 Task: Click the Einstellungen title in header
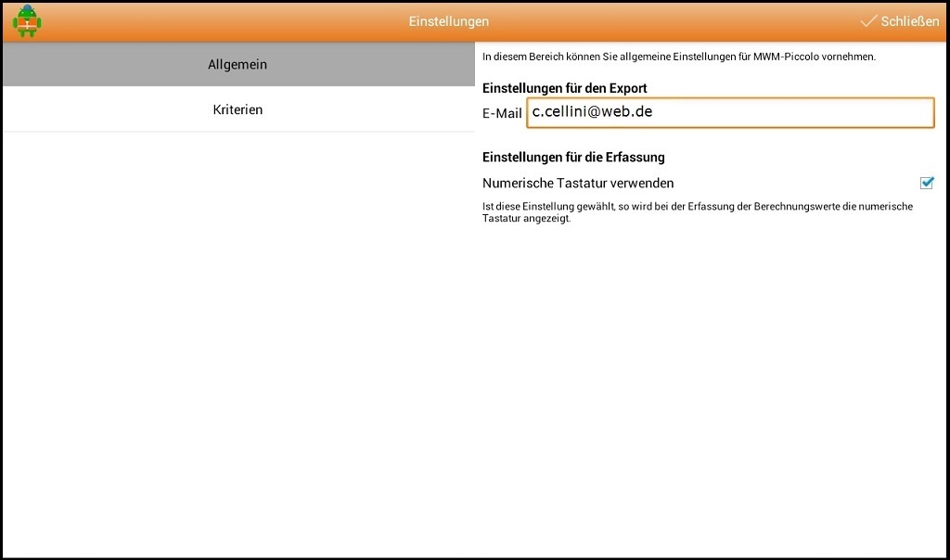coord(448,21)
